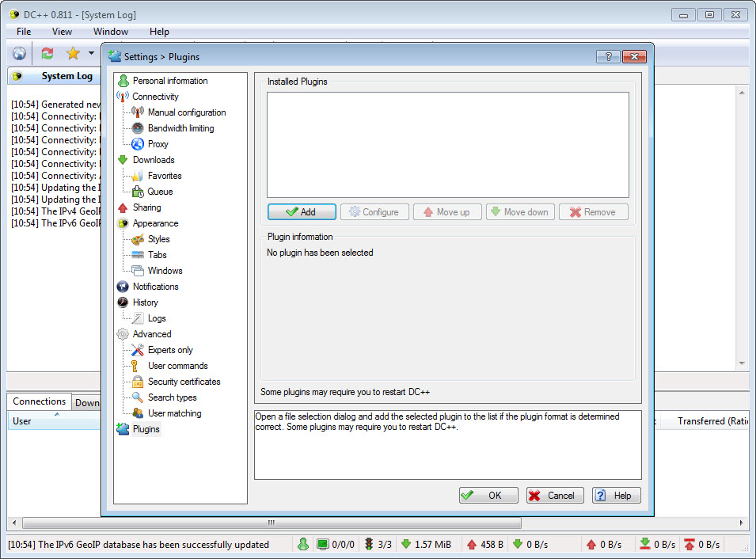The width and height of the screenshot is (756, 559).
Task: Click the Notifications icon
Action: 123,287
